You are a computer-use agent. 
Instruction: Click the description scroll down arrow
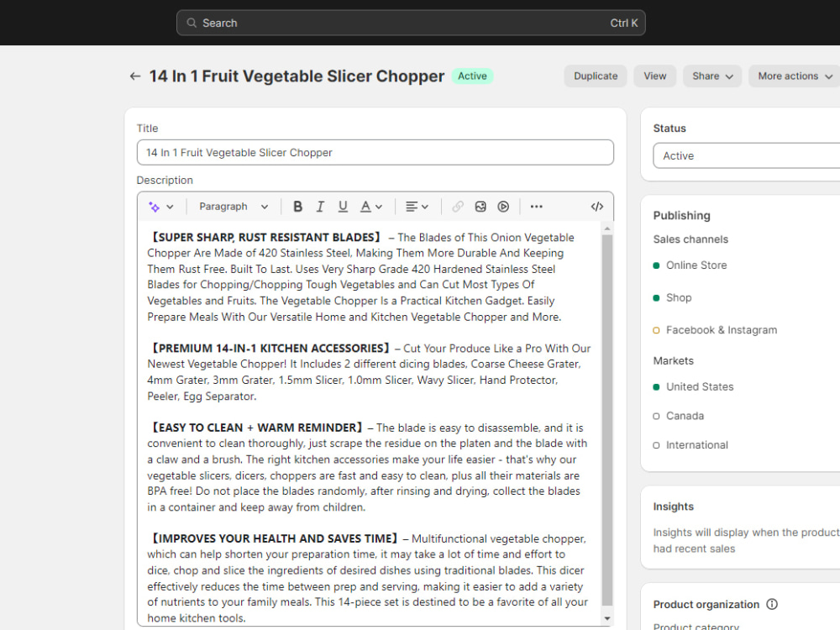[x=607, y=618]
